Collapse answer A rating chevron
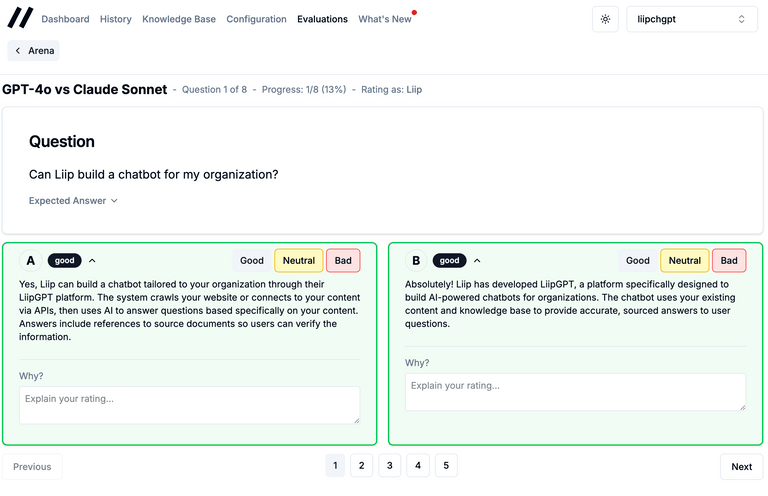 pos(92,261)
